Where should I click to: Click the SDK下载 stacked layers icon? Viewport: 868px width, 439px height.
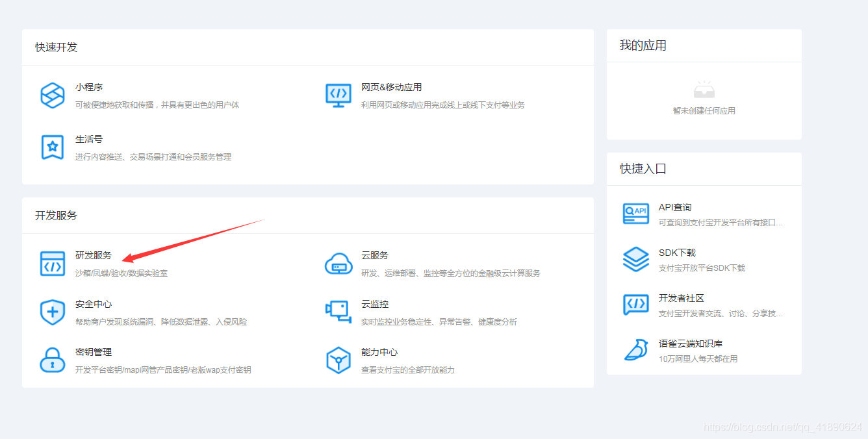tap(636, 259)
